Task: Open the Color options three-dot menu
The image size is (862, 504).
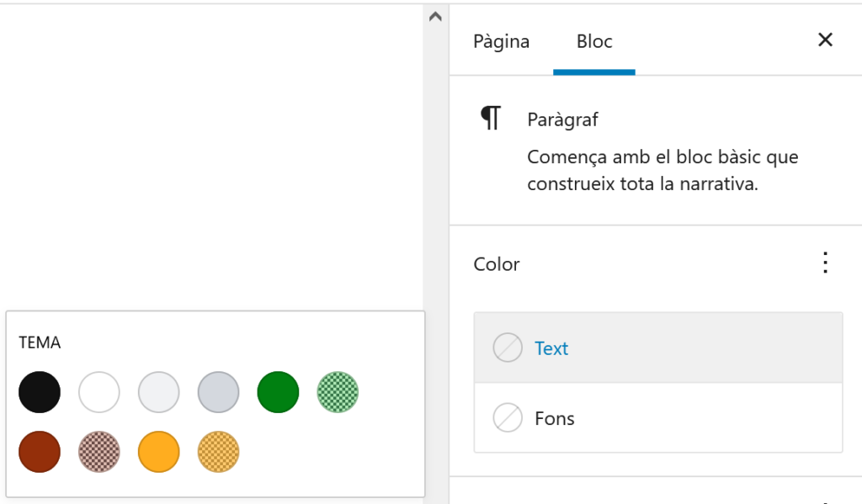Action: coord(825,263)
